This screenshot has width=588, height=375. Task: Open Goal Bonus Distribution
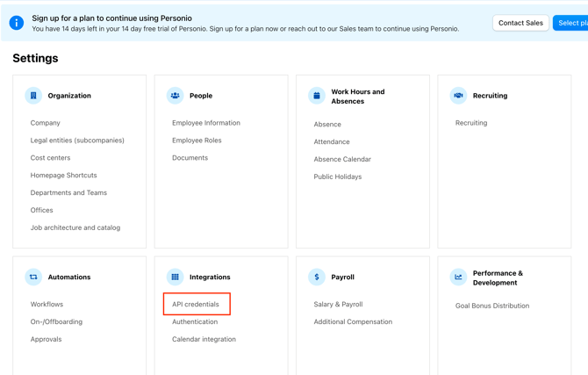(492, 306)
